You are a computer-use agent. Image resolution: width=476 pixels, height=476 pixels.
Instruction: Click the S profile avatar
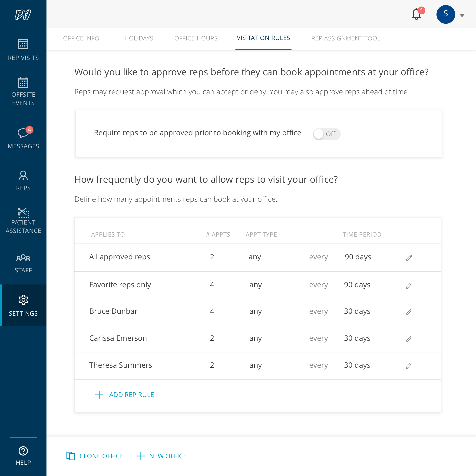coord(446,14)
